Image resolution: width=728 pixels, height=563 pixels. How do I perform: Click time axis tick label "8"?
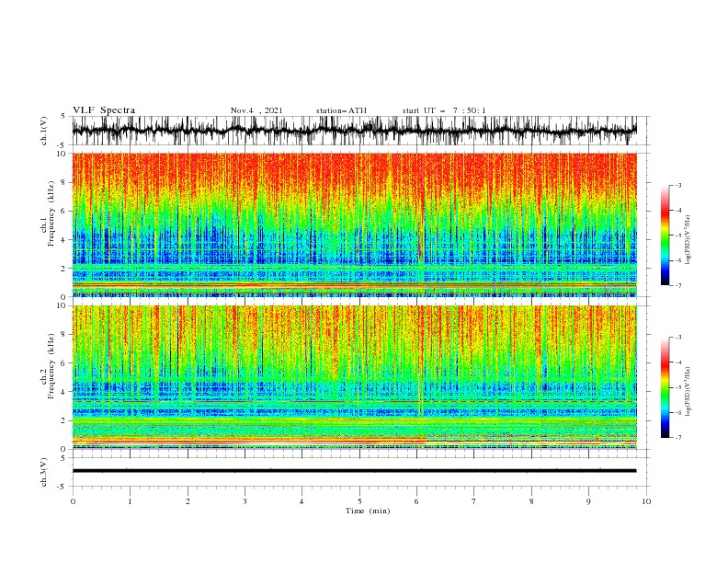(x=531, y=501)
